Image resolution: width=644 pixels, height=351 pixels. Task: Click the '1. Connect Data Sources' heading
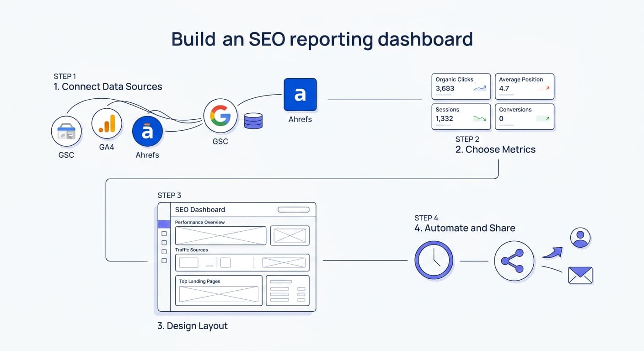point(108,87)
